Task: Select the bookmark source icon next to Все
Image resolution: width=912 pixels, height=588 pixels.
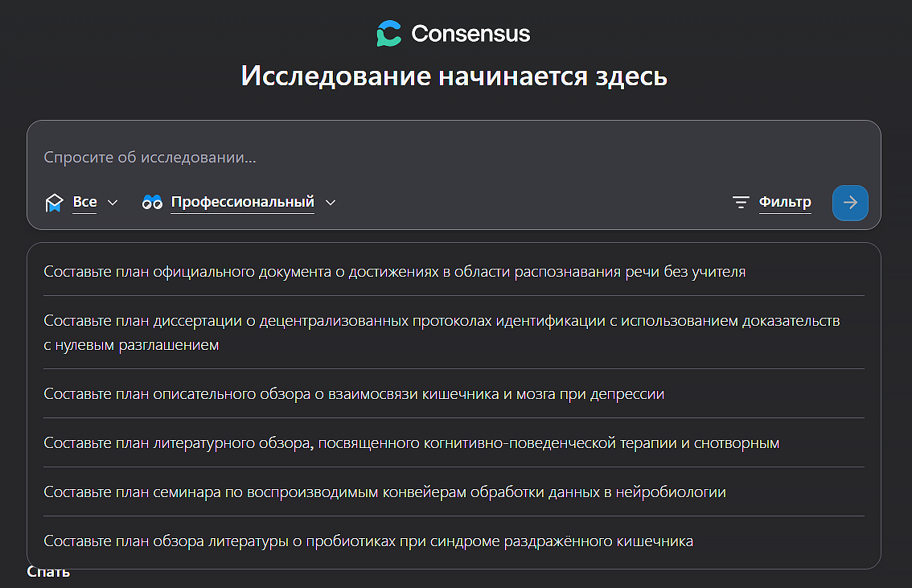Action: (53, 203)
